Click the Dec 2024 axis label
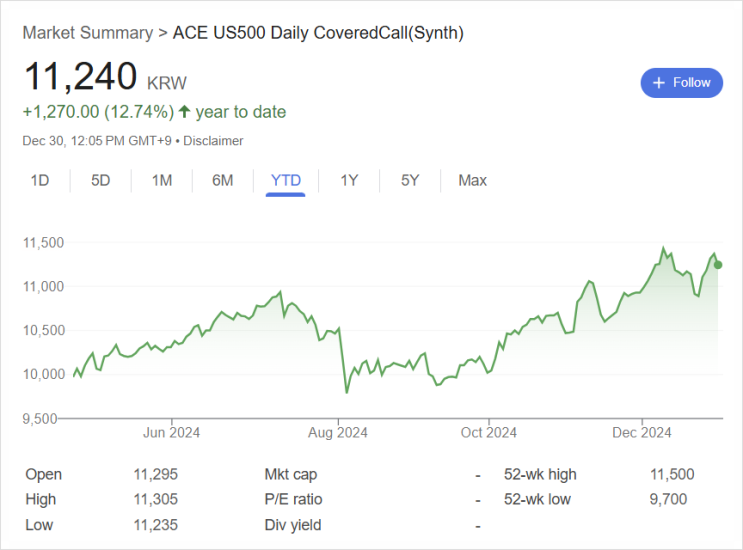Viewport: 743px width, 550px height. 642,433
